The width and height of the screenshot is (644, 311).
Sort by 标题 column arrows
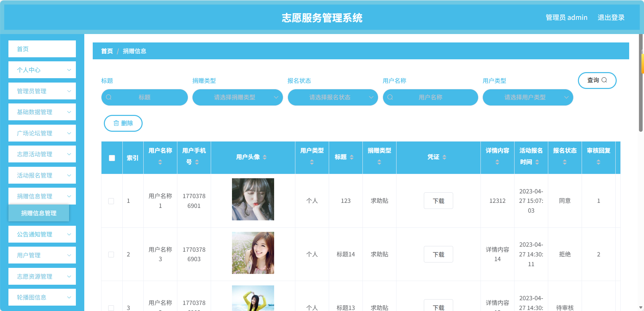[x=352, y=157]
